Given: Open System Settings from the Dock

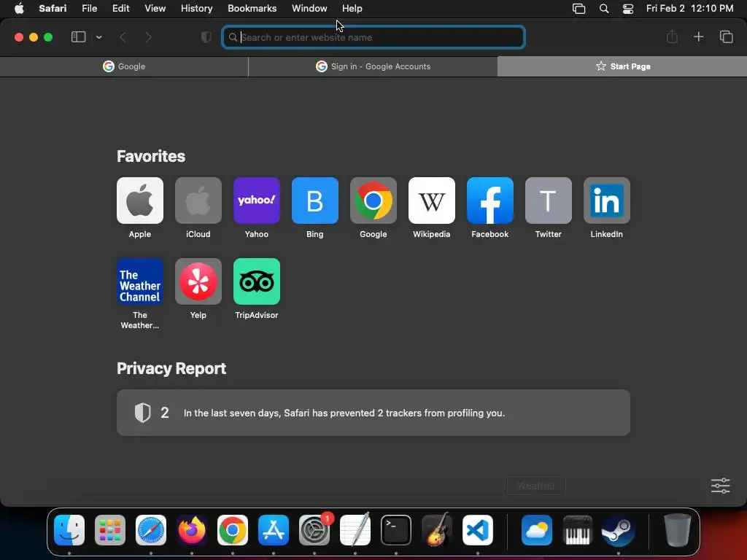Looking at the screenshot, I should pyautogui.click(x=314, y=530).
